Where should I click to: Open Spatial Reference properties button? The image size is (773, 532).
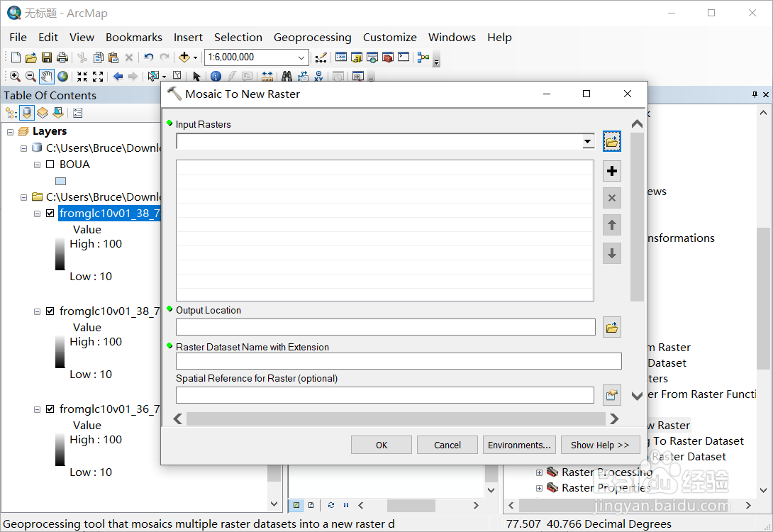click(x=612, y=395)
